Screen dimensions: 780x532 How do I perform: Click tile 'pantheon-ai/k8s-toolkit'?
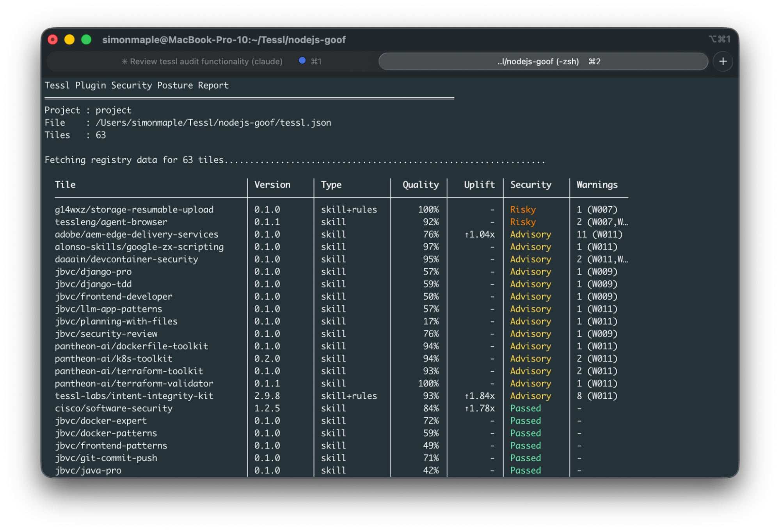114,359
